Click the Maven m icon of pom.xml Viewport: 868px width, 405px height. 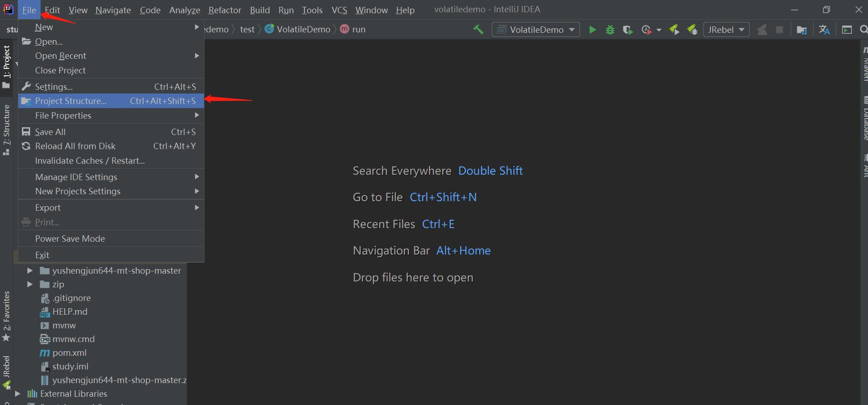tap(45, 353)
